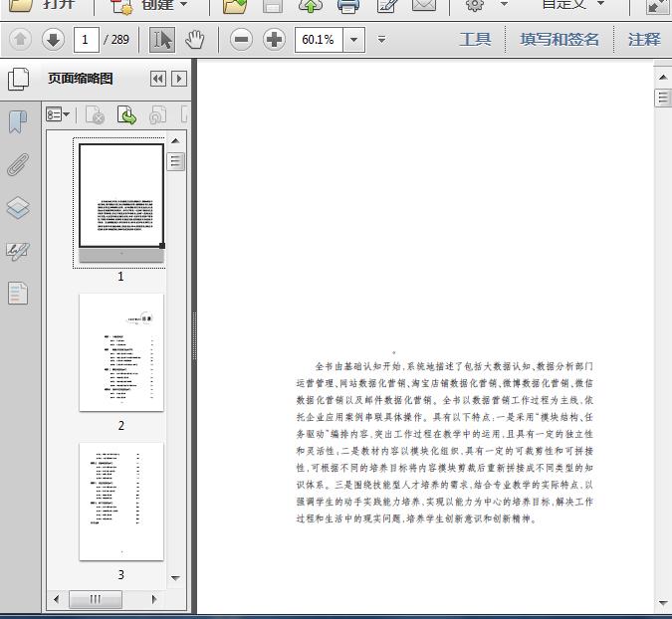Click the 页面缩略图 panel title

(x=81, y=79)
